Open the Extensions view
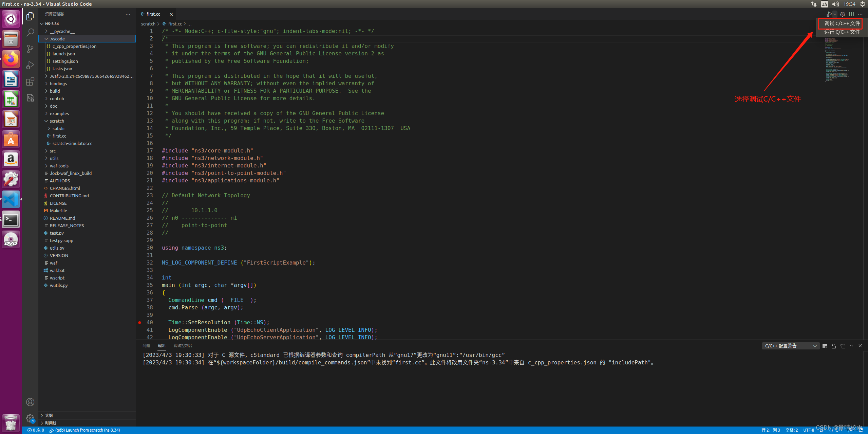This screenshot has width=868, height=434. 30,82
